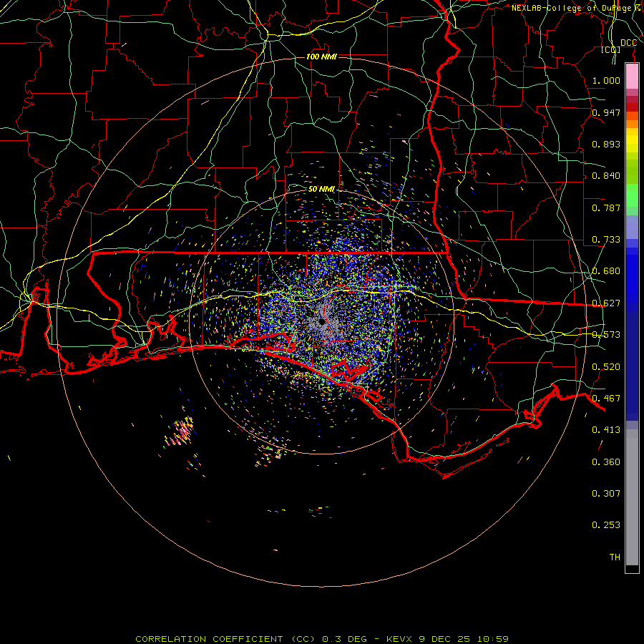
Task: Click the 0.520 legend value
Action: [x=606, y=367]
